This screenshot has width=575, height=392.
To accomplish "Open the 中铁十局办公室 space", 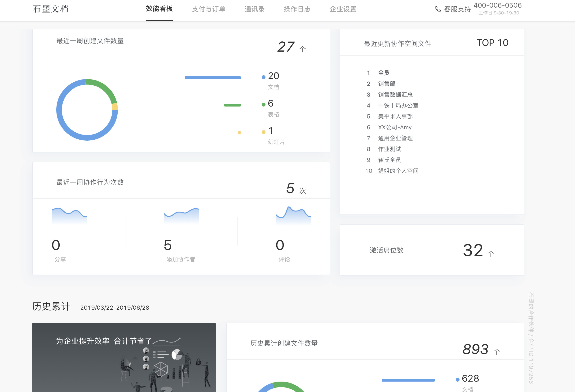I will [x=398, y=105].
